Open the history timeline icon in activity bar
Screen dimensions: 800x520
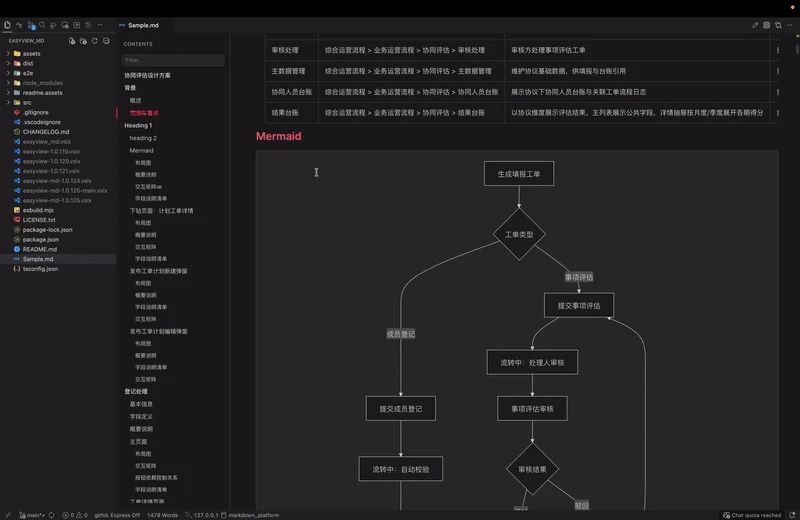88,24
